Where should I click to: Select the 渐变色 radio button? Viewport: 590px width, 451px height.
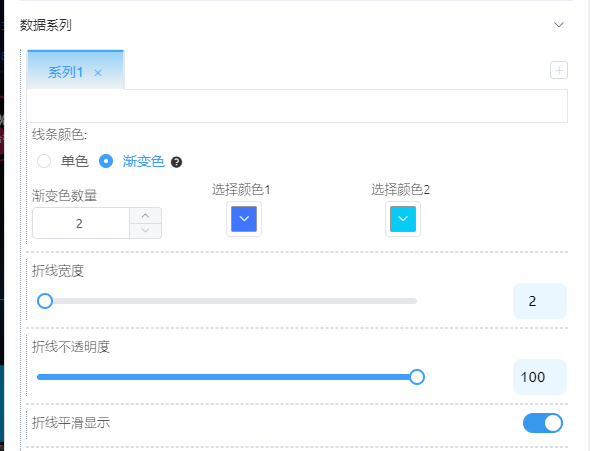click(x=106, y=161)
